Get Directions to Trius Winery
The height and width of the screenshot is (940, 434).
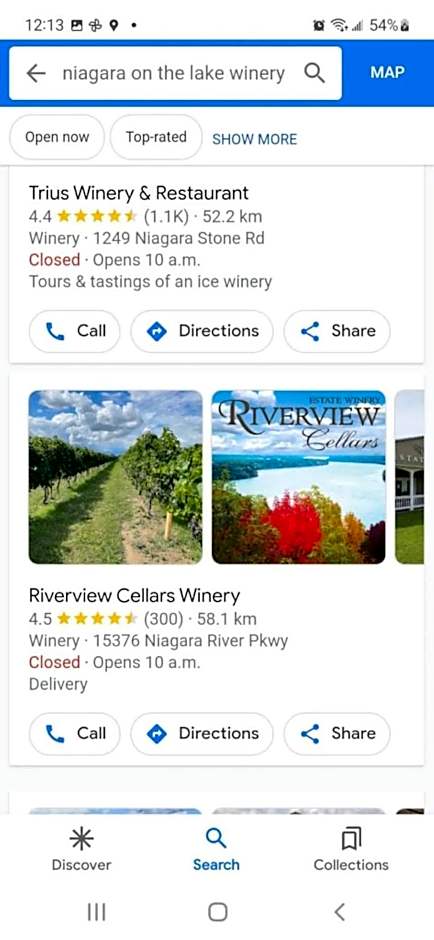pos(202,331)
